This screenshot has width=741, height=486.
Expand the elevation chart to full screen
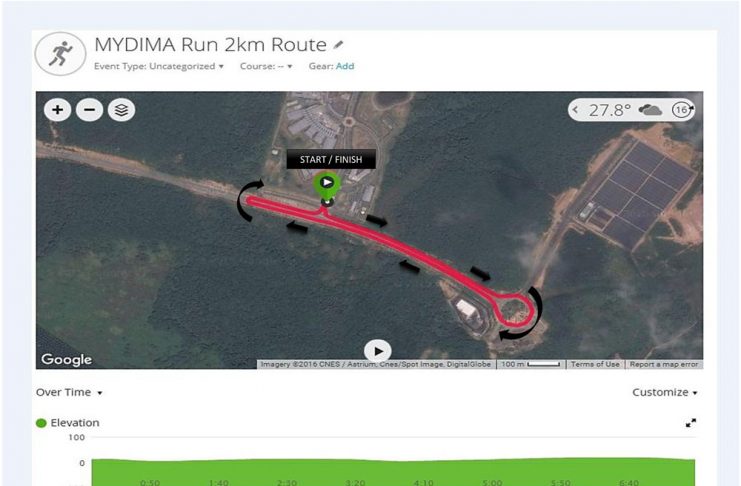coord(690,423)
